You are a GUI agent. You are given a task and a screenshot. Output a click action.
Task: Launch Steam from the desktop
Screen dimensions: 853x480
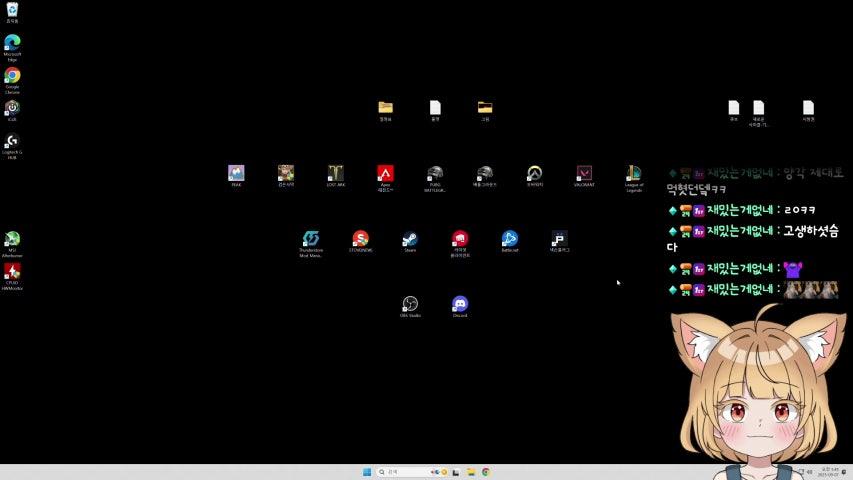[410, 239]
